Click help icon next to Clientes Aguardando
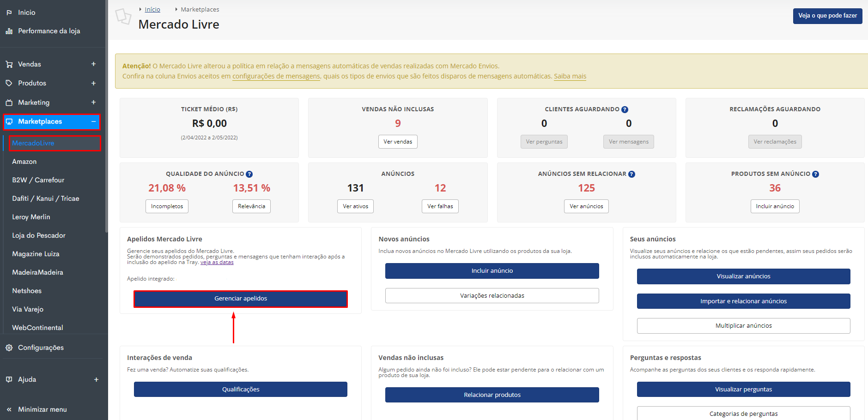The image size is (868, 420). pos(625,109)
